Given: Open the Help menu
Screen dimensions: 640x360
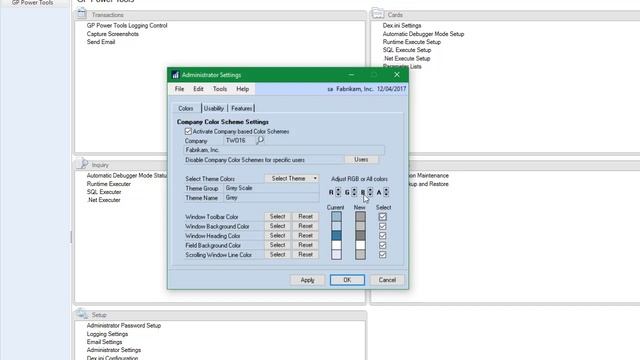Looking at the screenshot, I should [x=242, y=89].
